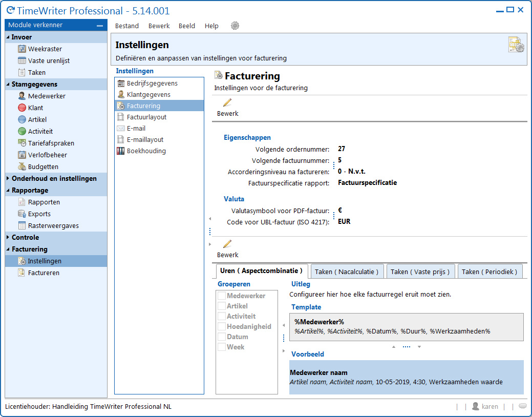Screen dimensions: 532x417
Task: Tick the Week grouping checkbox
Action: [222, 347]
